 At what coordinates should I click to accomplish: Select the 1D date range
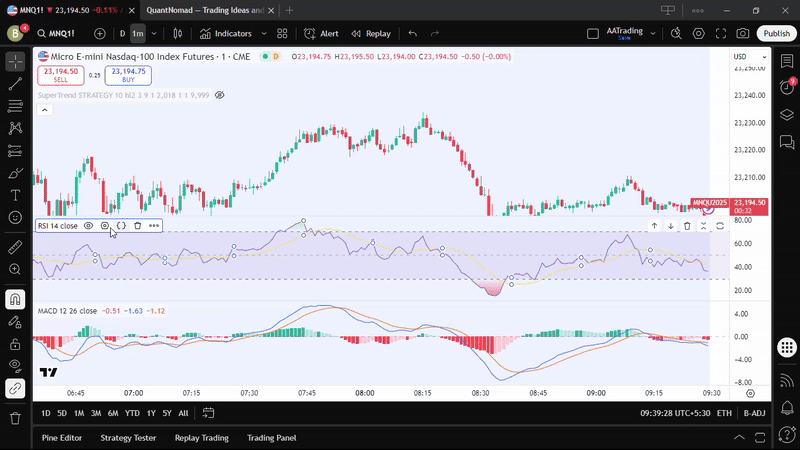46,413
